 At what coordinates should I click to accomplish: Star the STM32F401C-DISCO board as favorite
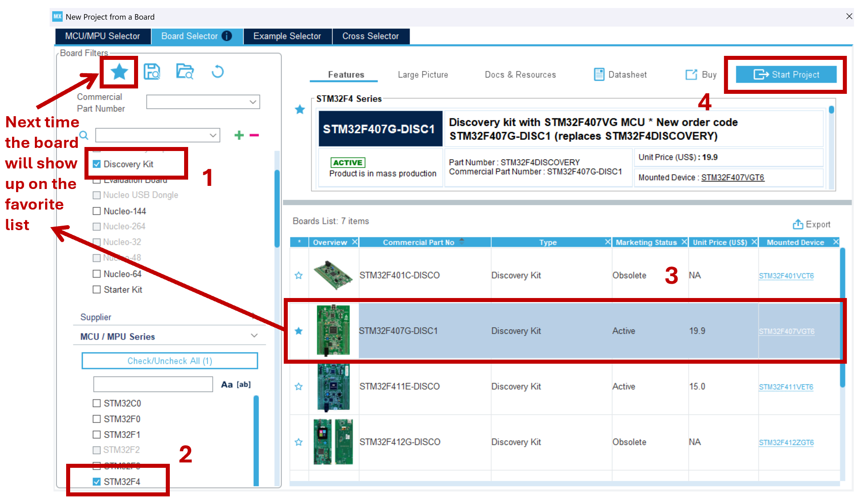point(299,275)
